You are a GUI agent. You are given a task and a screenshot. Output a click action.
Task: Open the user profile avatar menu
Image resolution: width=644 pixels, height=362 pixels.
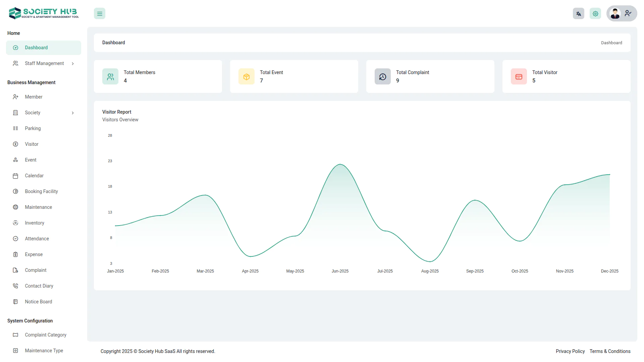[621, 14]
